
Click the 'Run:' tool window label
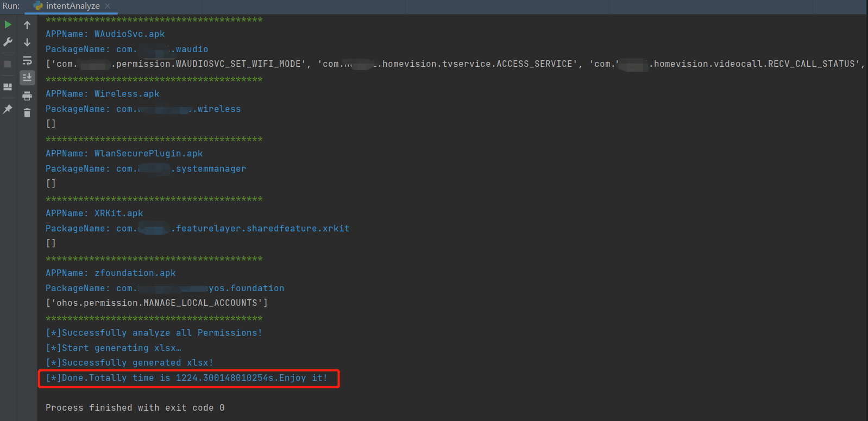point(11,6)
